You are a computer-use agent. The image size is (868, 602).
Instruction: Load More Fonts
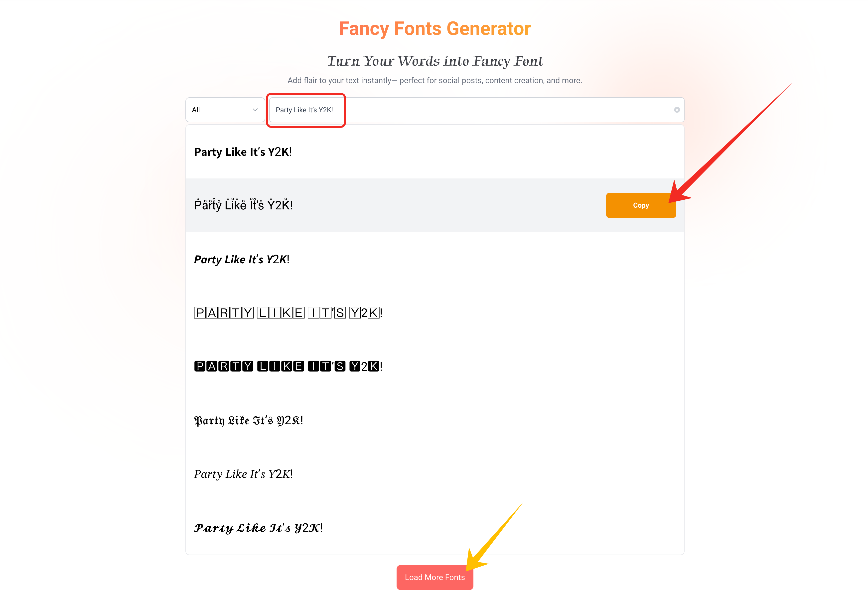(x=434, y=577)
